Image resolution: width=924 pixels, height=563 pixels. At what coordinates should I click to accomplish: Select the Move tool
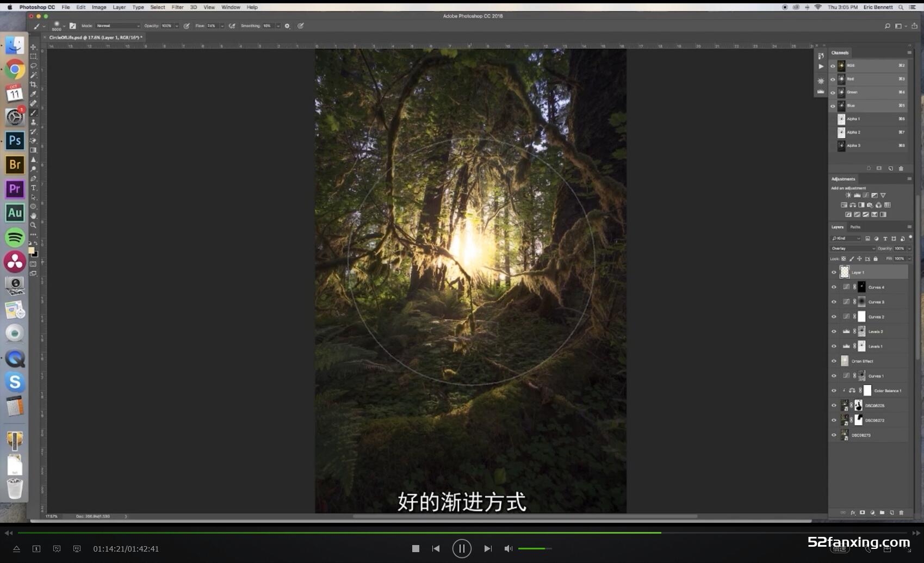[x=33, y=47]
